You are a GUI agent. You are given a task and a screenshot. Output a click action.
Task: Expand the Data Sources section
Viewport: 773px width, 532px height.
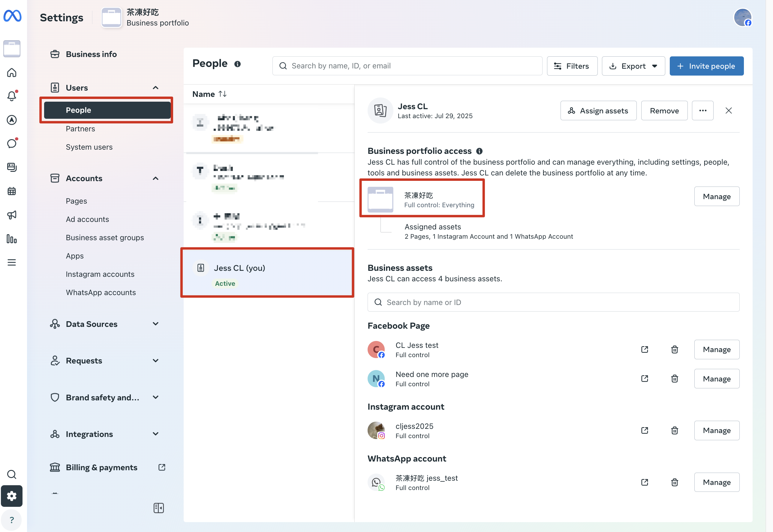[155, 324]
